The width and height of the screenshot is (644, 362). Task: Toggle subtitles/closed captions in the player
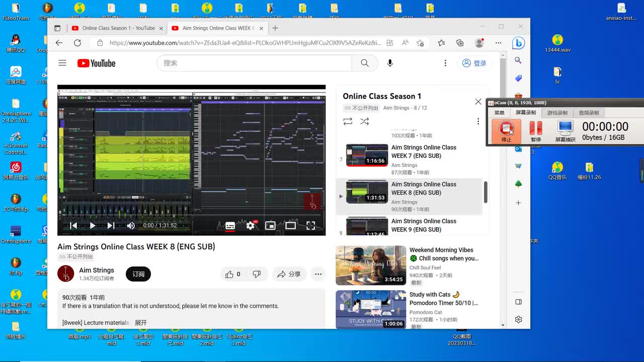230,226
